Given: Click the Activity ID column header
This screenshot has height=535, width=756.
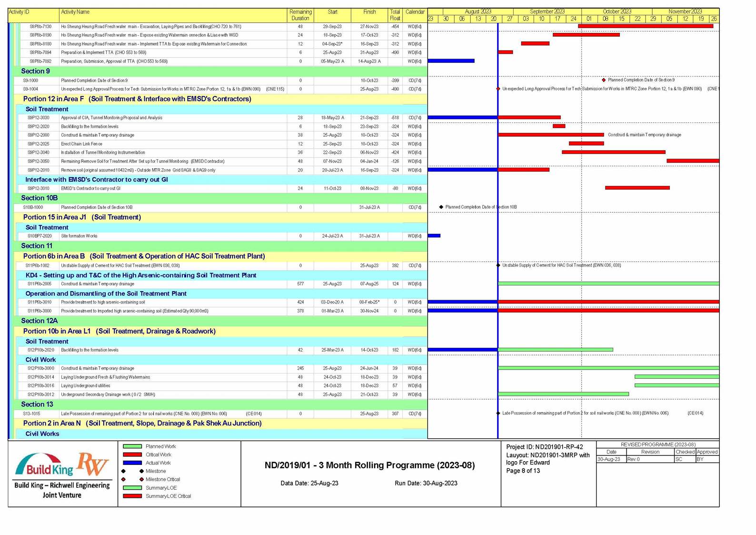Looking at the screenshot, I should pos(33,15).
